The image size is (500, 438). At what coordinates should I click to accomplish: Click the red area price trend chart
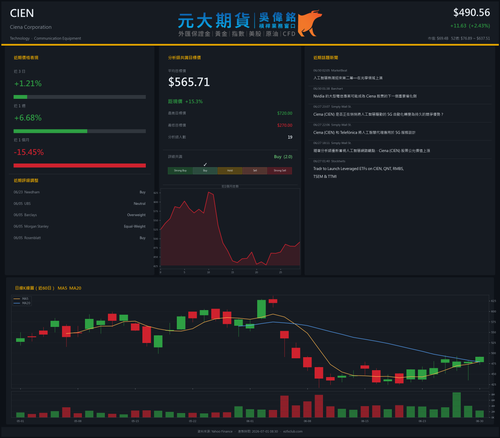pyautogui.click(x=230, y=228)
